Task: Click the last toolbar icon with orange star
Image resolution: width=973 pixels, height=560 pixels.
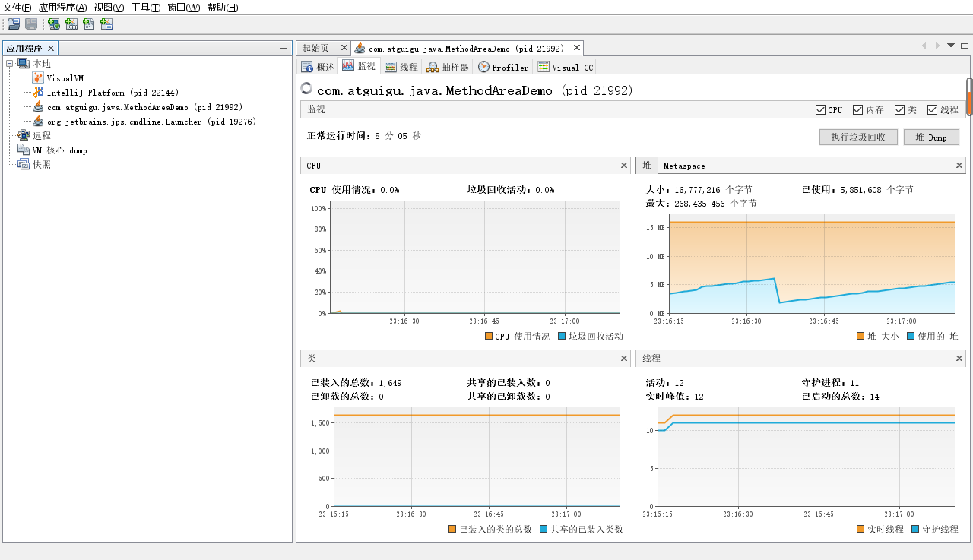Action: (x=106, y=24)
